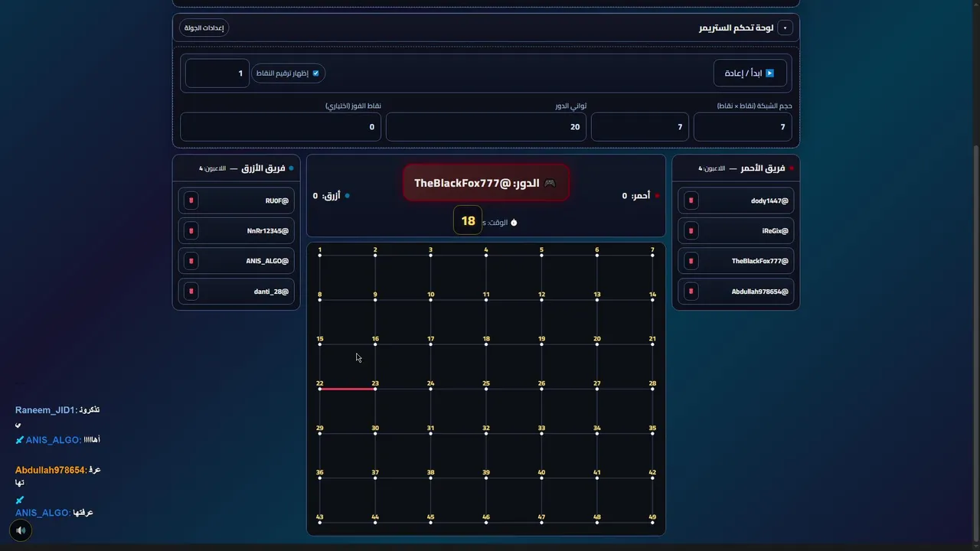Select grid dot number 49
This screenshot has height=551, width=980.
652,523
